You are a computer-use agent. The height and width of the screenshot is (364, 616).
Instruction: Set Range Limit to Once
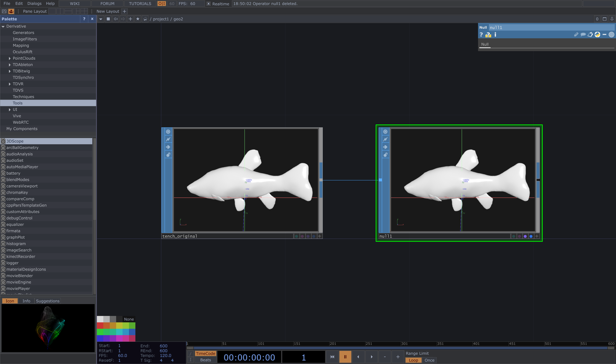[429, 360]
